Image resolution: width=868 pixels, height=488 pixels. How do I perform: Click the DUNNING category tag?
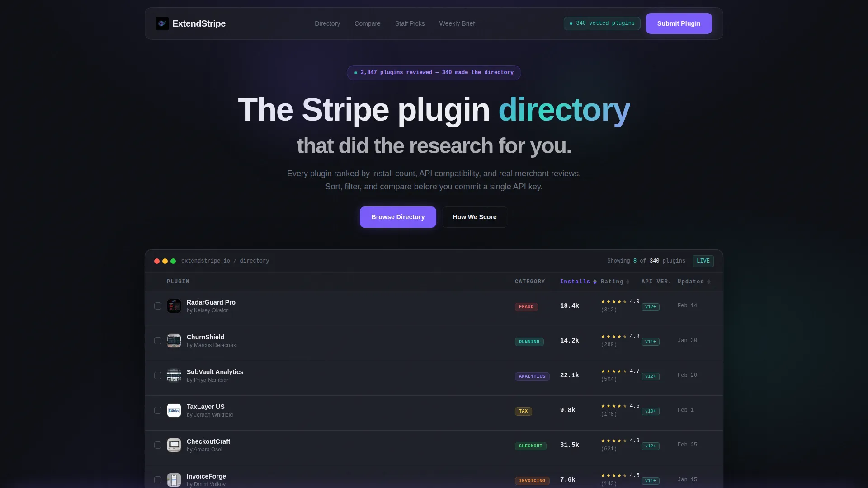(x=529, y=342)
